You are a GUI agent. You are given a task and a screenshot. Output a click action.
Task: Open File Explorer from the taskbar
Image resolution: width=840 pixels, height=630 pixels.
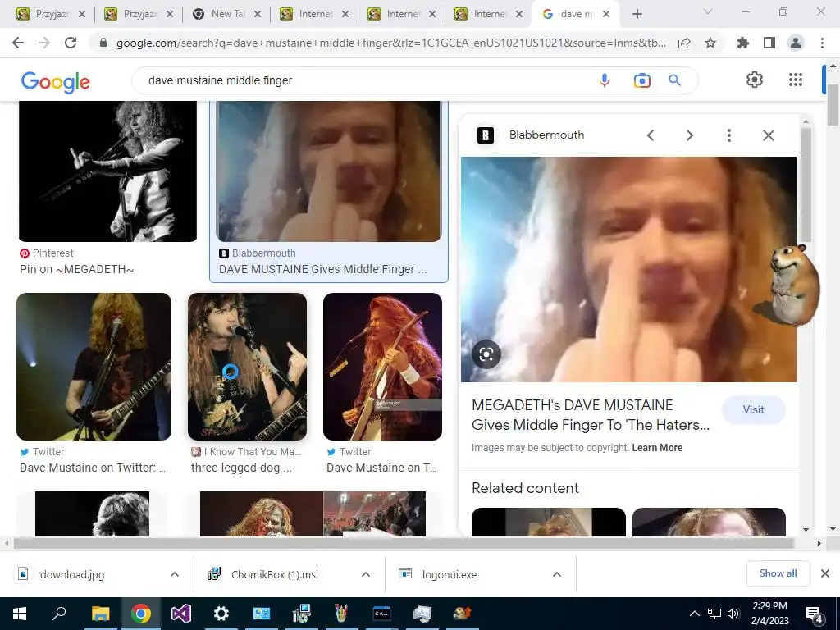(x=100, y=614)
